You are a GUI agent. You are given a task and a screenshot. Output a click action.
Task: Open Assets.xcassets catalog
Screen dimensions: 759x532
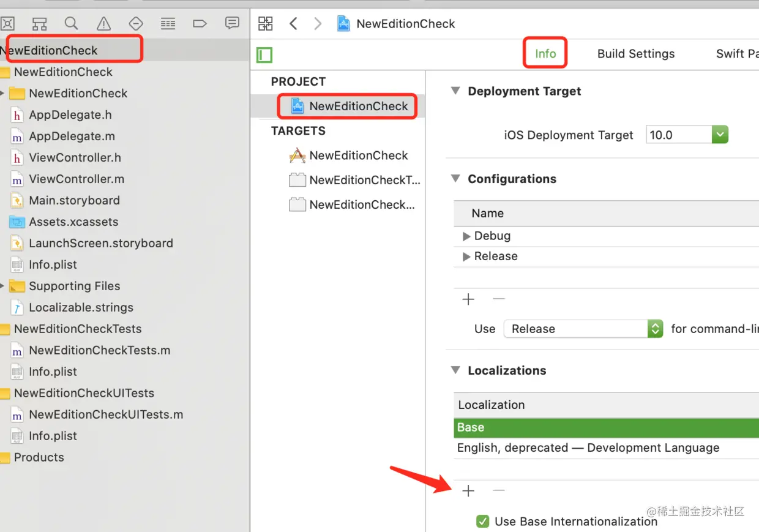point(73,222)
